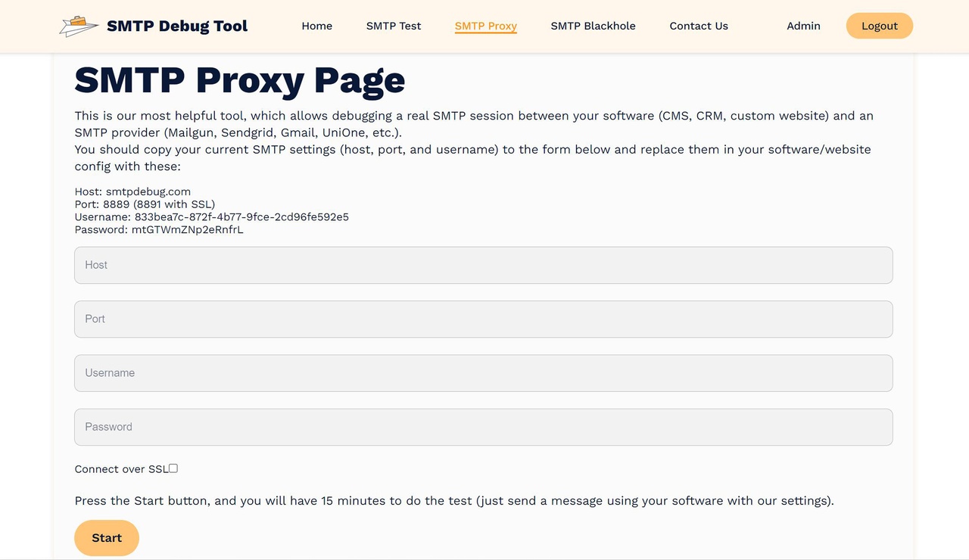This screenshot has height=560, width=969.
Task: Select the Password input field
Action: [483, 426]
